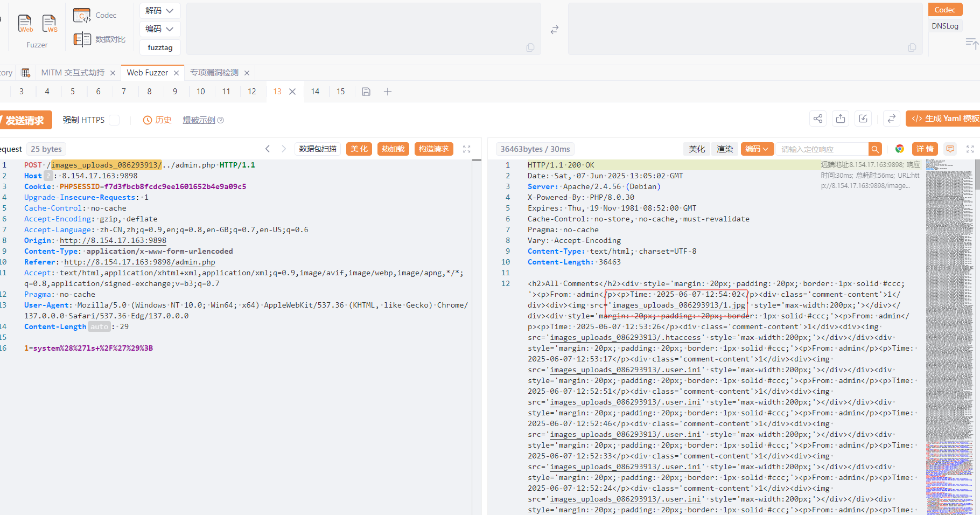Open the table-view icon tab next to History

tap(25, 73)
